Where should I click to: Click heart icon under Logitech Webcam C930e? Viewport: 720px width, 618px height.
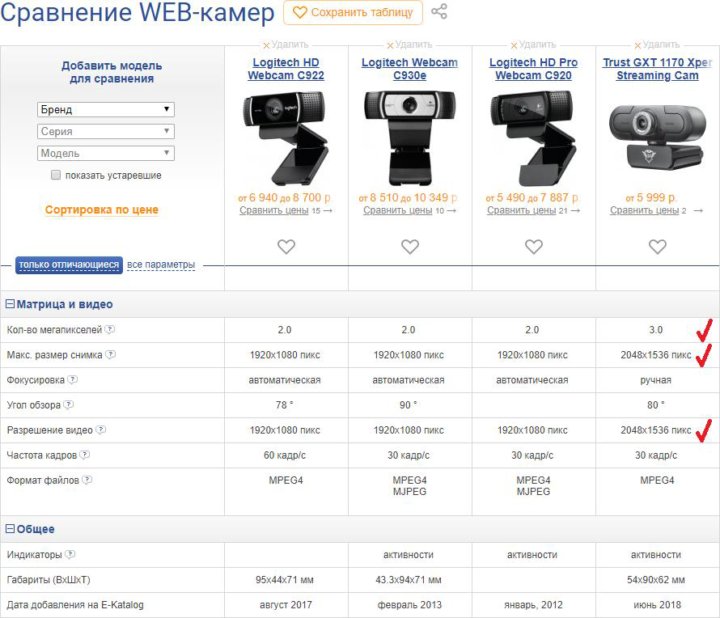click(410, 247)
